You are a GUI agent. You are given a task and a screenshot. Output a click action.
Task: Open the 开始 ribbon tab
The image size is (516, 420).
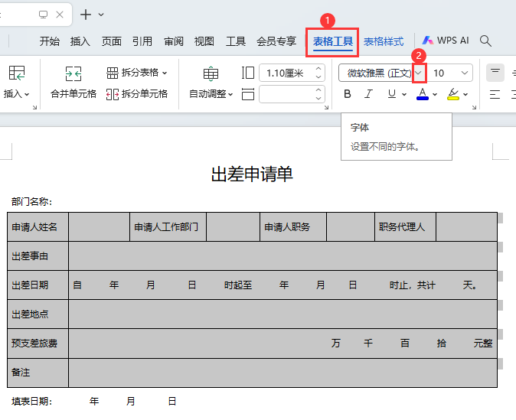click(49, 41)
